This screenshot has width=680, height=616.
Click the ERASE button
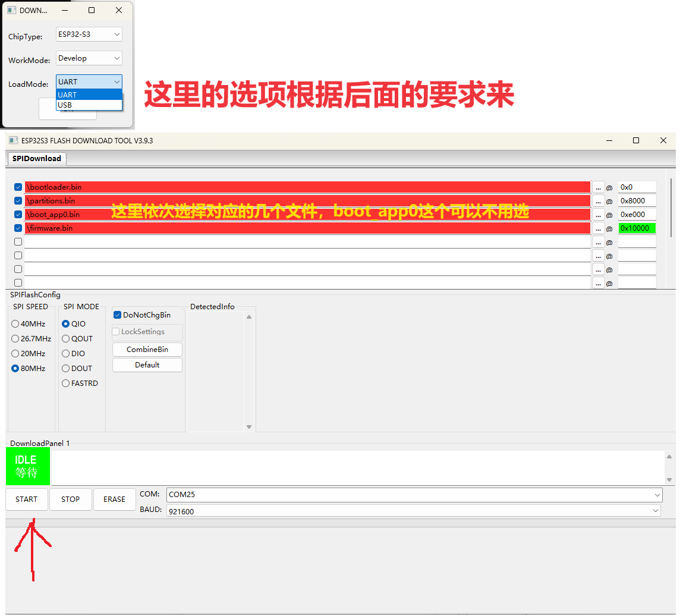coord(114,499)
